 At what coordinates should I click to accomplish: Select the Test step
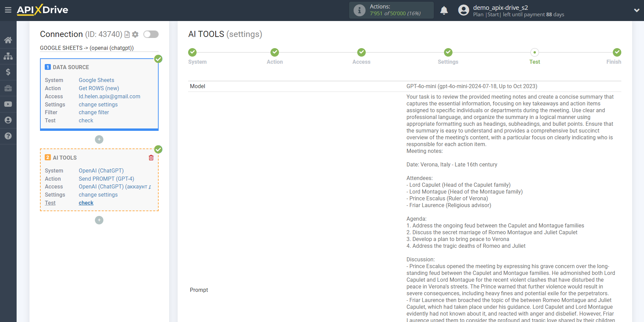point(535,52)
